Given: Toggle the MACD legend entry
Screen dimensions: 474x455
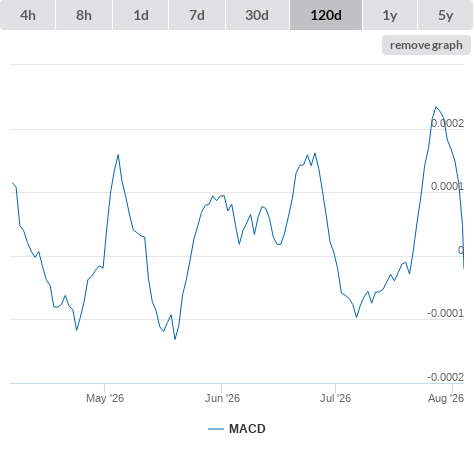Looking at the screenshot, I should coord(247,429).
